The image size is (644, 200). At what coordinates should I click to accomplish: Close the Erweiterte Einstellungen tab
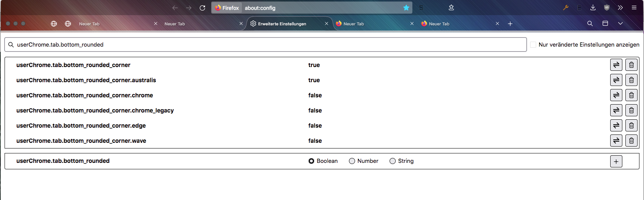[x=327, y=23]
